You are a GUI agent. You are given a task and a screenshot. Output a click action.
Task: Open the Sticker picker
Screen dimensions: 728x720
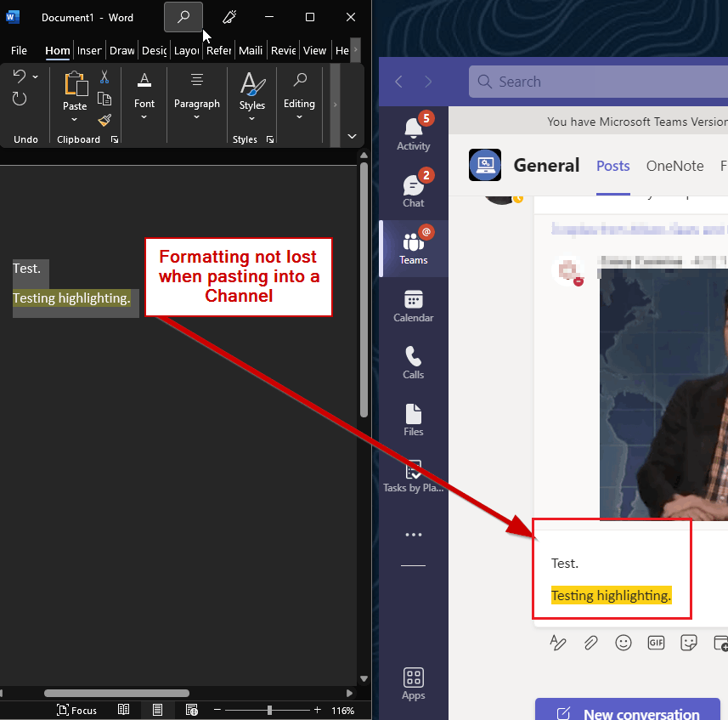coord(689,643)
